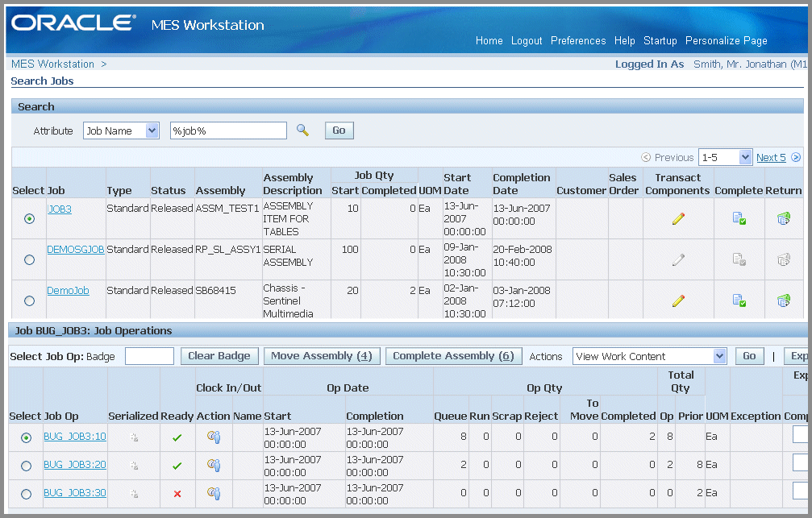Image resolution: width=812 pixels, height=518 pixels.
Task: Click the Complete Assembly (6) button
Action: 454,356
